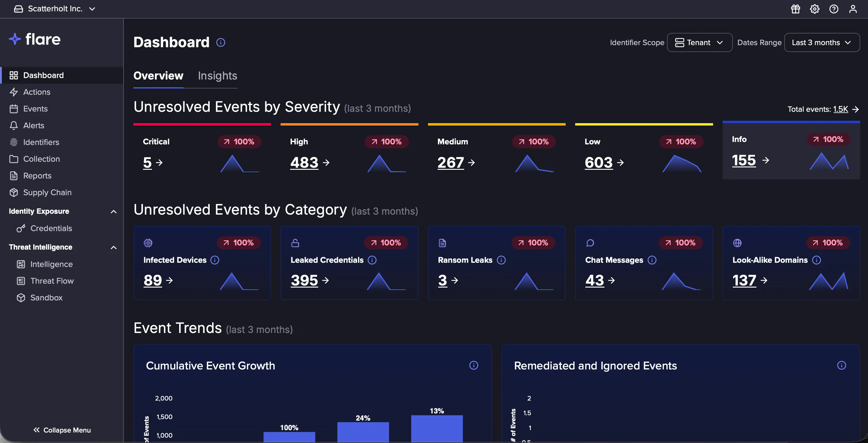Open the Info severity count 155
Image resolution: width=868 pixels, height=443 pixels.
[x=744, y=160]
